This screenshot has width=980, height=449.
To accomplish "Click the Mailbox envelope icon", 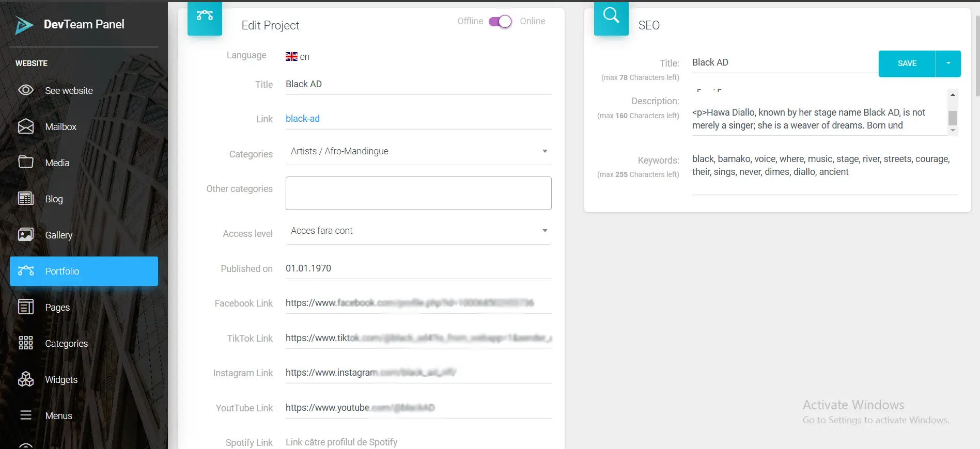I will pyautogui.click(x=26, y=126).
